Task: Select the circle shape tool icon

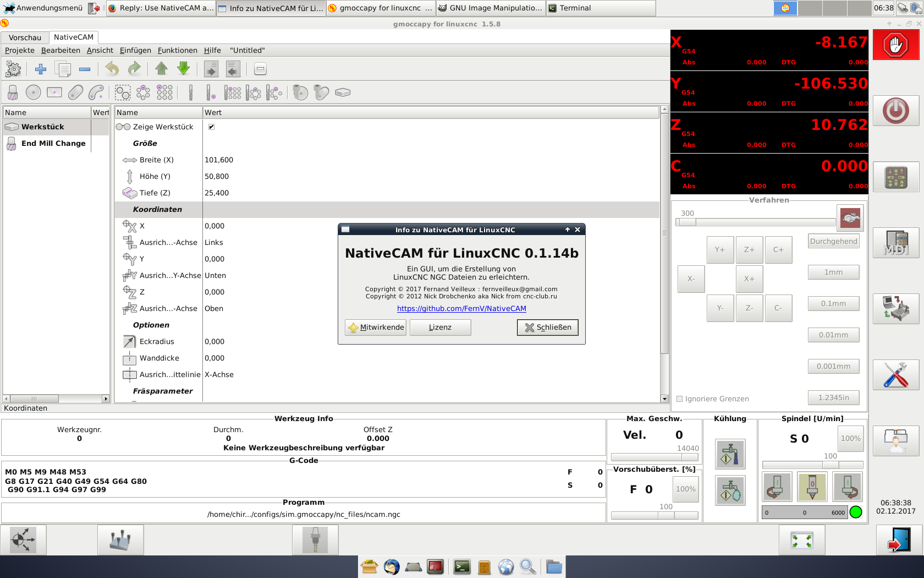Action: [33, 92]
